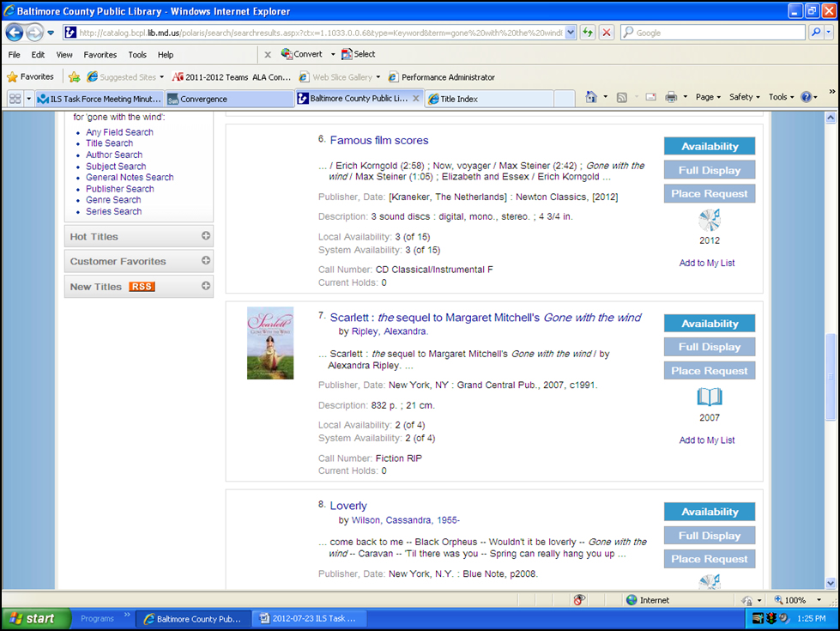The width and height of the screenshot is (840, 631).
Task: Expand the Customer Favorites panel
Action: pos(206,260)
